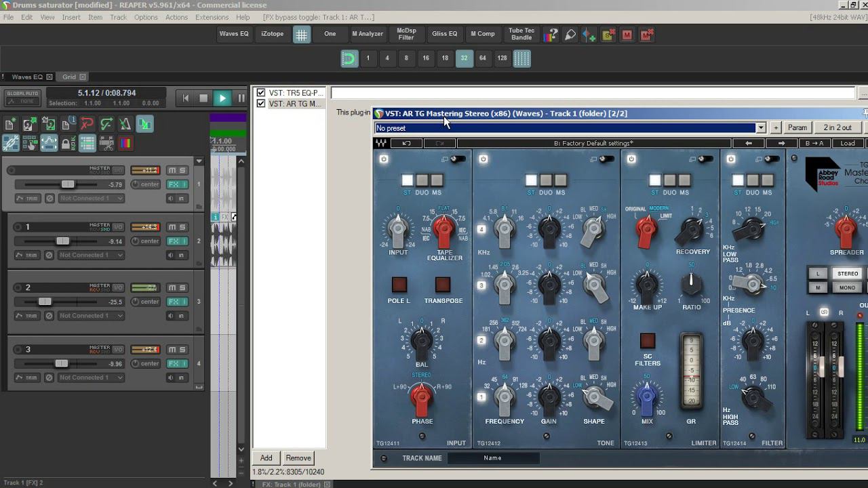Open 2 in 2 out pin connector
This screenshot has height=488, width=868.
click(837, 127)
